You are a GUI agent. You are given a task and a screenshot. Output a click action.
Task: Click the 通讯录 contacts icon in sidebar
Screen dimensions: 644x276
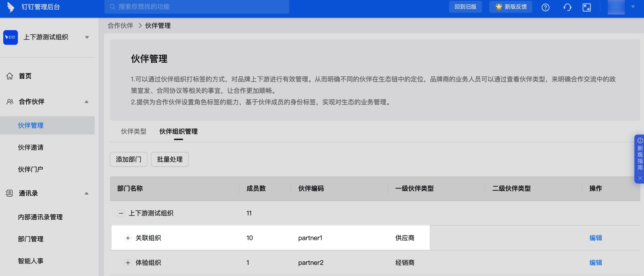9,193
